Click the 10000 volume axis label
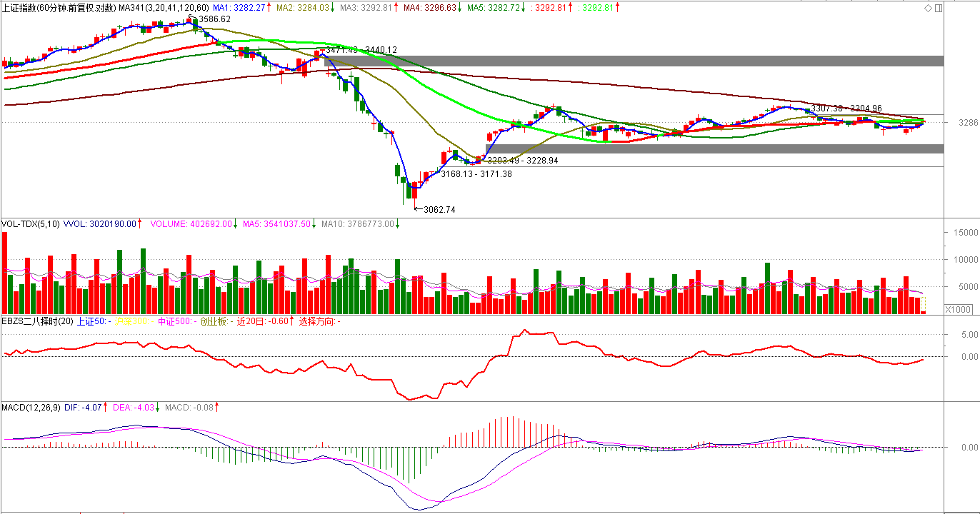 point(965,260)
